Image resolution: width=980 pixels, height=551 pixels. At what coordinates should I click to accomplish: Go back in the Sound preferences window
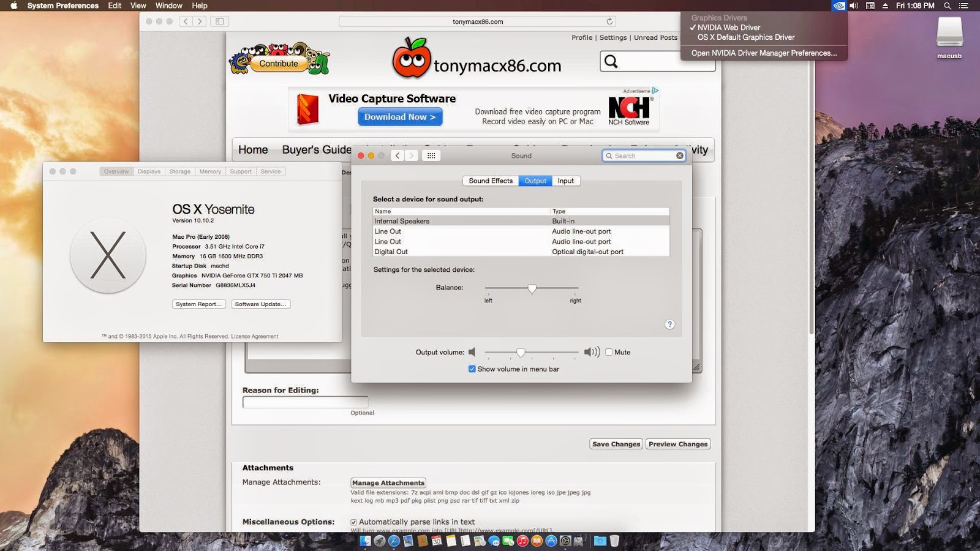[x=398, y=156]
